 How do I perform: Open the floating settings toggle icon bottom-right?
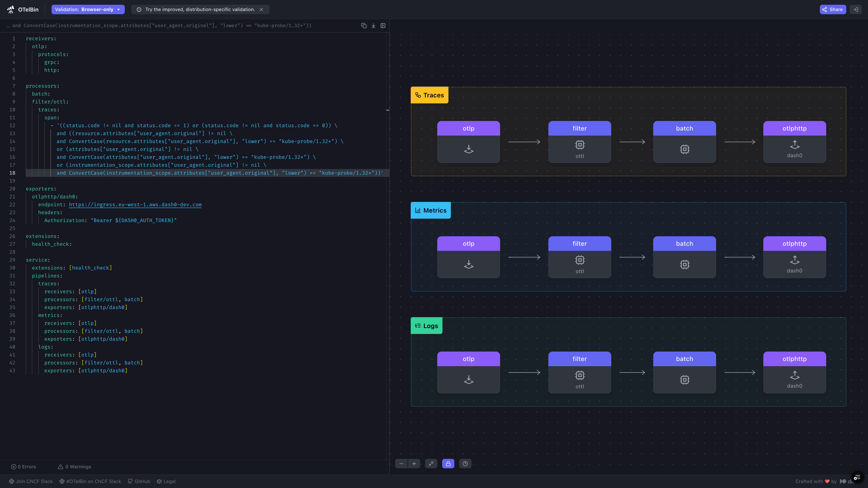tap(857, 477)
